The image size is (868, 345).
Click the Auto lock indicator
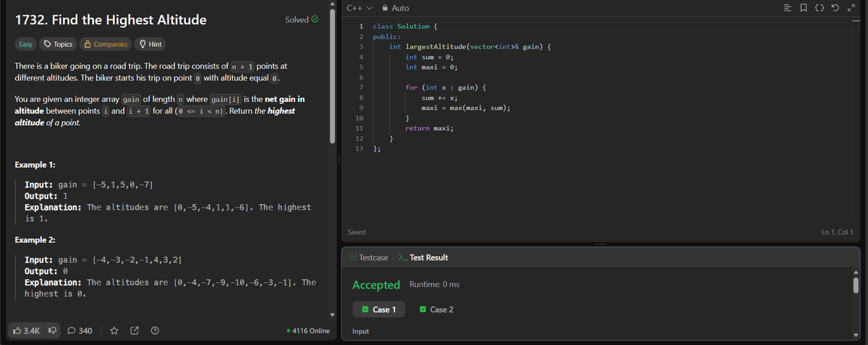click(395, 8)
